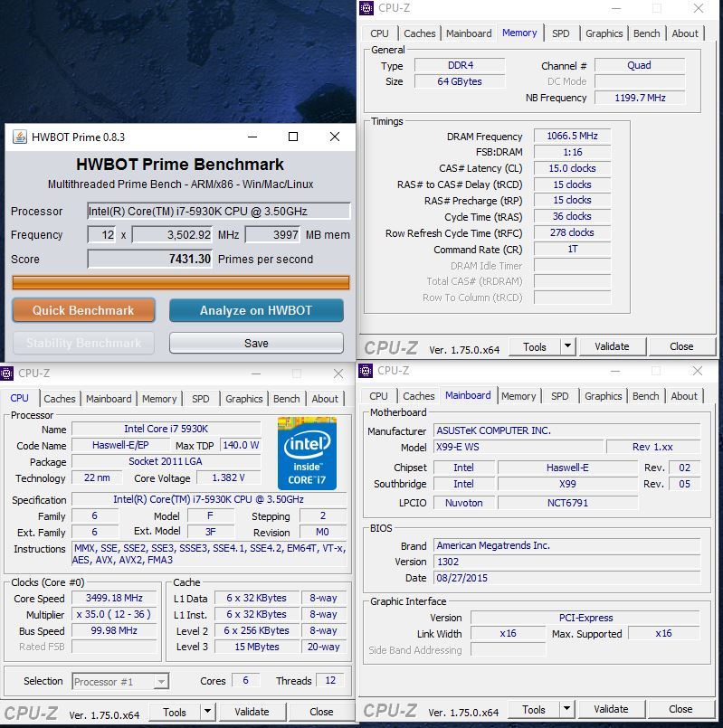Open Tools dropdown arrow in CPU window
The width and height of the screenshot is (723, 728).
click(207, 712)
